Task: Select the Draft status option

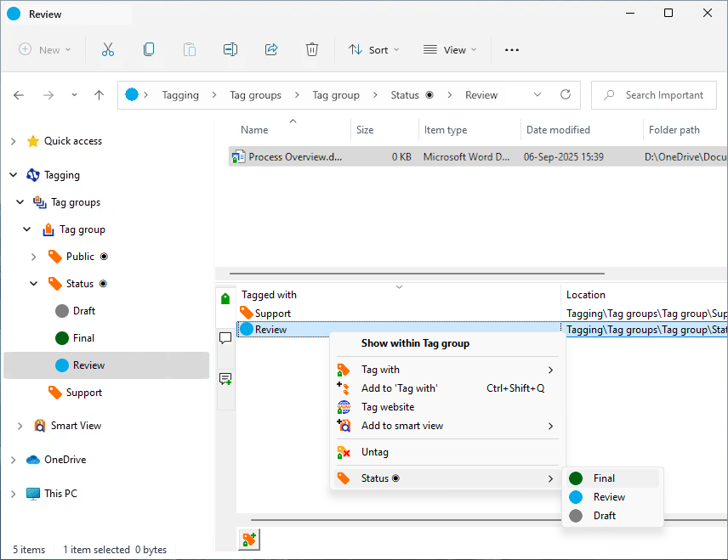Action: tap(604, 516)
